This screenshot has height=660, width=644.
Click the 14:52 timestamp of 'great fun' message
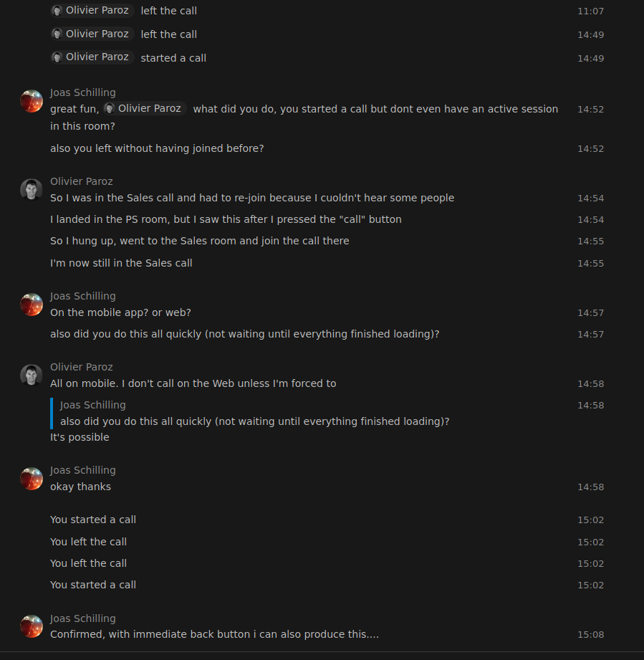[590, 110]
